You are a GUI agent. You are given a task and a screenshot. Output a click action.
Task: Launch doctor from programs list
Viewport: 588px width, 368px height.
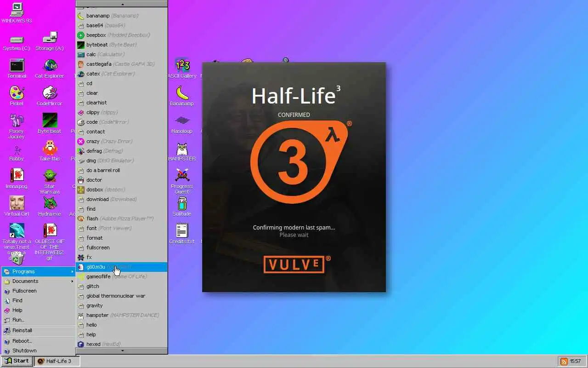[122, 180]
